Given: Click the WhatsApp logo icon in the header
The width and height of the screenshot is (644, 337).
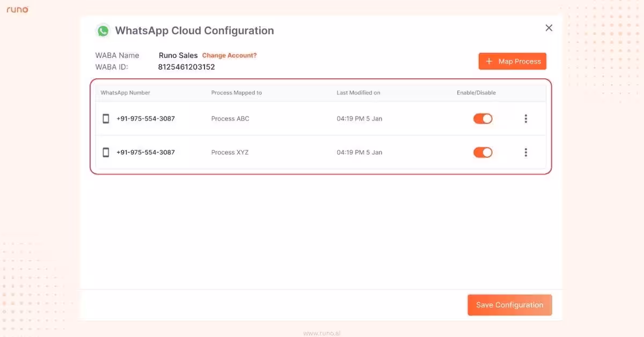Looking at the screenshot, I should [x=103, y=31].
